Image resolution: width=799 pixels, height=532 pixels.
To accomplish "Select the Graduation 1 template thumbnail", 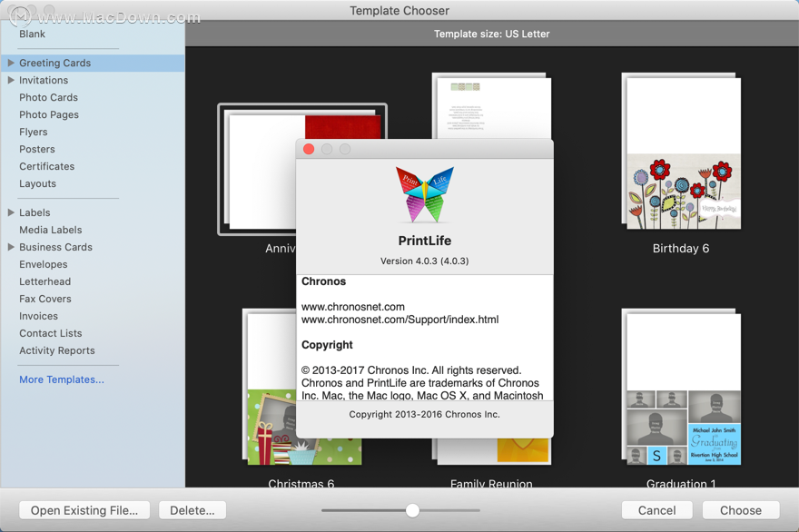I will [x=681, y=387].
